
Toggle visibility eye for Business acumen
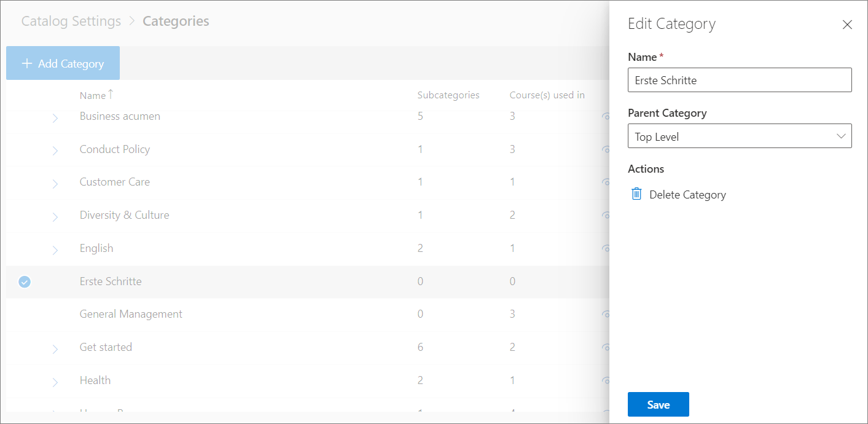coord(605,116)
